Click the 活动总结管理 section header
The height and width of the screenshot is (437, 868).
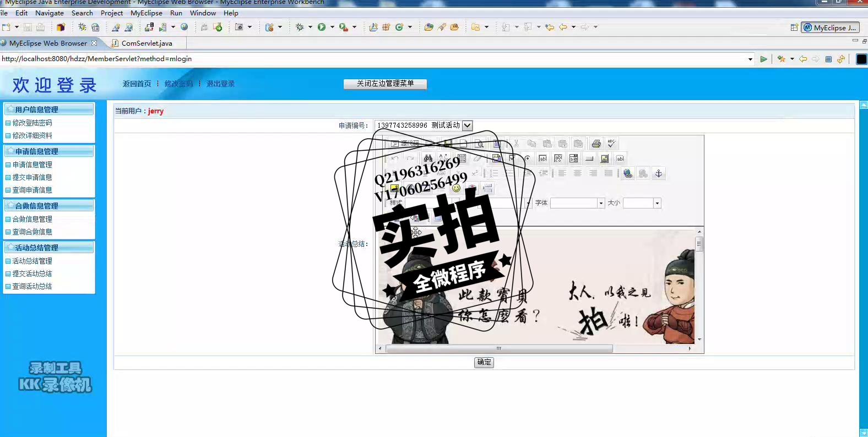[48, 248]
